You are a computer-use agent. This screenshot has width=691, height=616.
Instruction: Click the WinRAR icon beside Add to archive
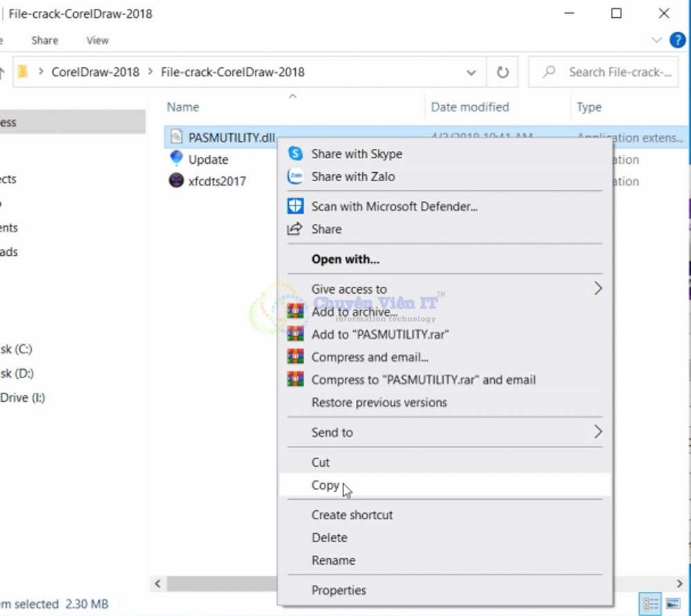(x=296, y=312)
